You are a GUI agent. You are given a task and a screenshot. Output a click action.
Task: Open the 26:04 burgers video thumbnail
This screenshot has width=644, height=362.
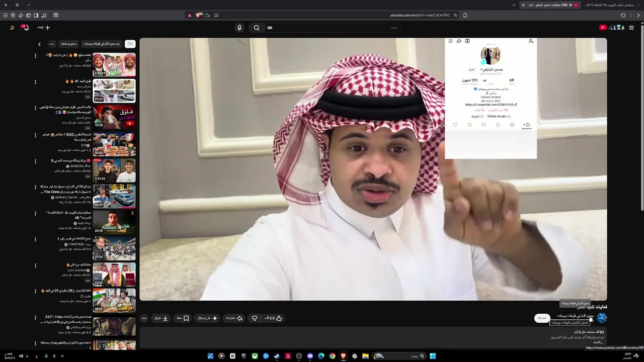click(x=114, y=143)
